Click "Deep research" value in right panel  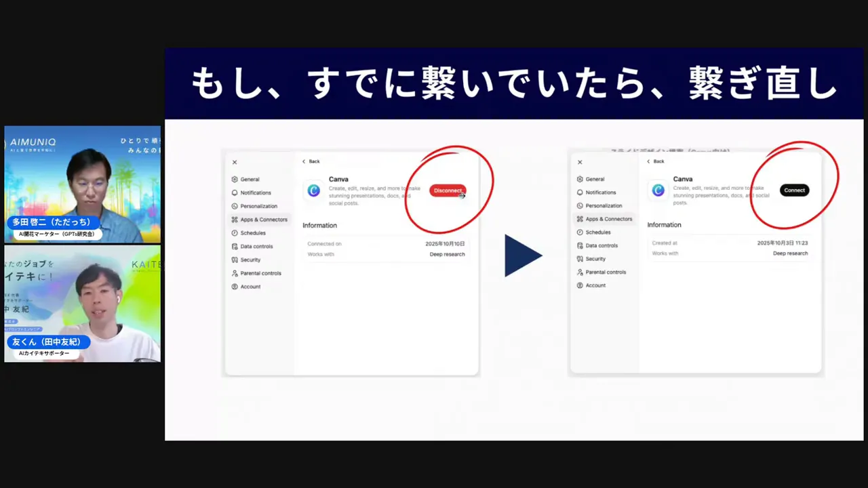pyautogui.click(x=791, y=253)
